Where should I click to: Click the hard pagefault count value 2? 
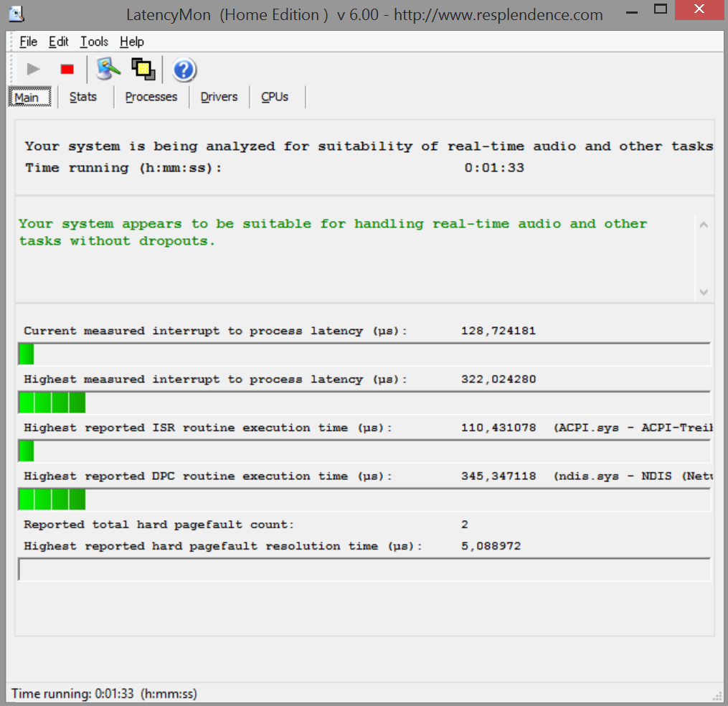[465, 524]
